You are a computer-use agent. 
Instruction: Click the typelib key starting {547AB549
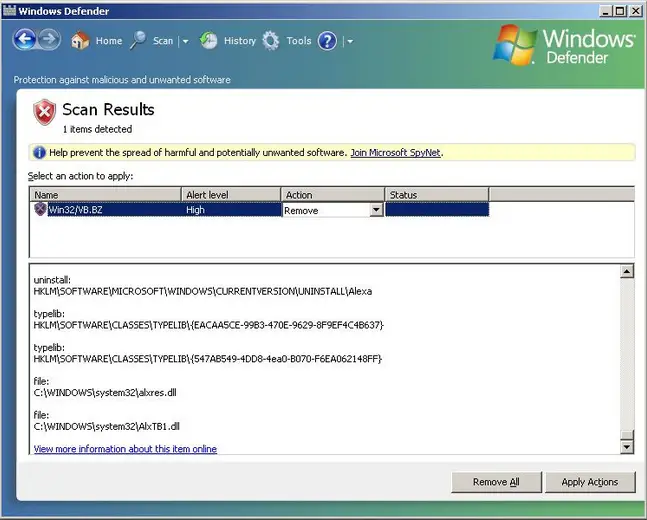pyautogui.click(x=208, y=359)
